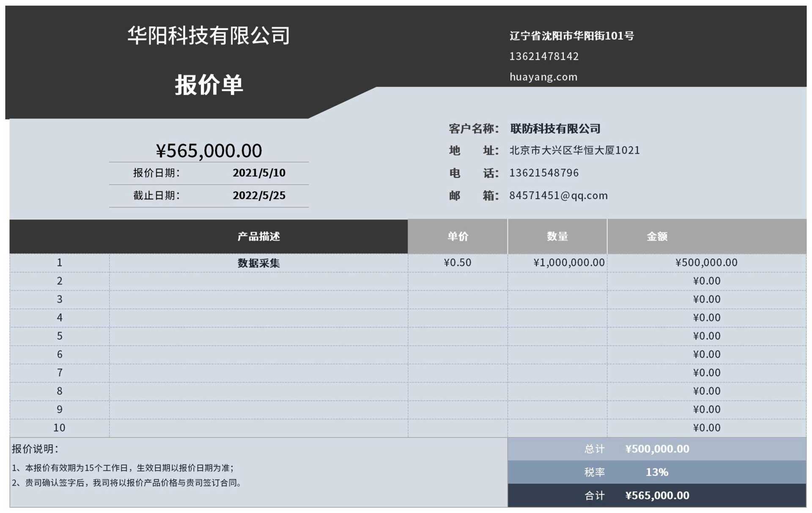The width and height of the screenshot is (812, 513).
Task: Click the empty quantity cell in row 4
Action: [x=557, y=318]
